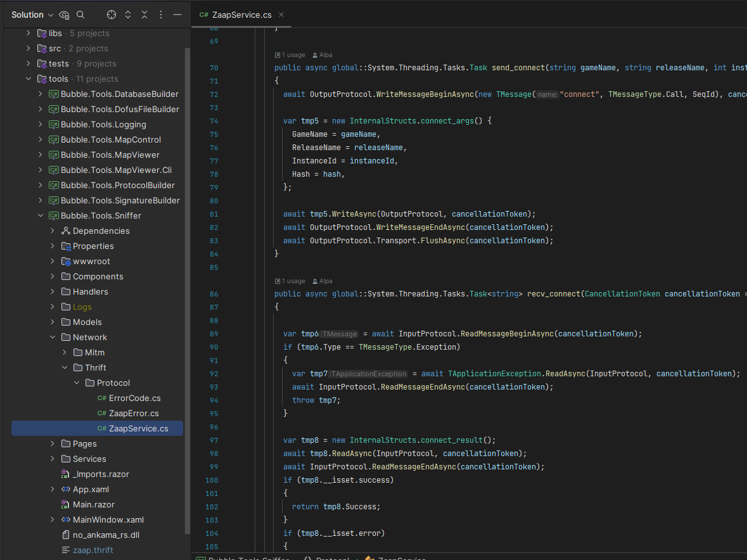The width and height of the screenshot is (747, 560).
Task: Select the Components folder
Action: tap(98, 277)
